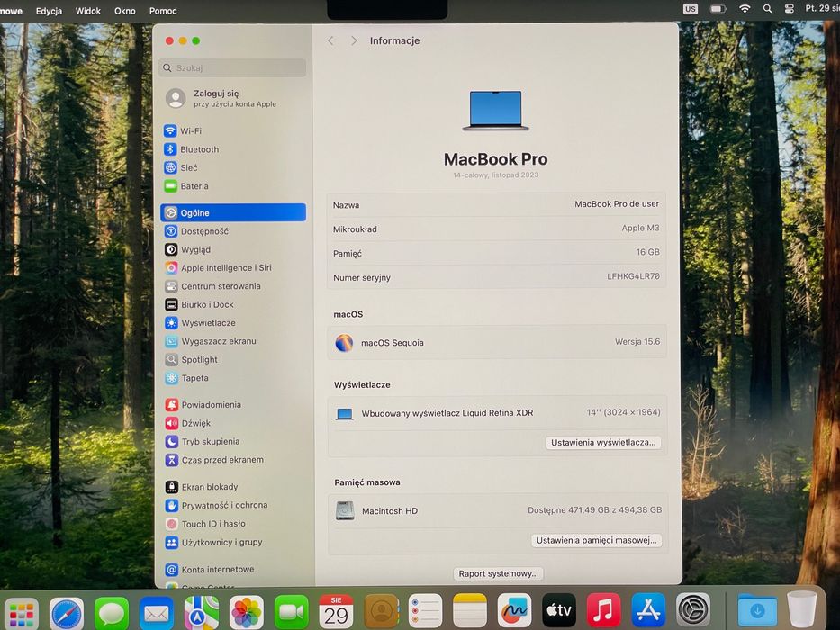840x630 pixels.
Task: Open Contacts app in the Dock
Action: 381,612
